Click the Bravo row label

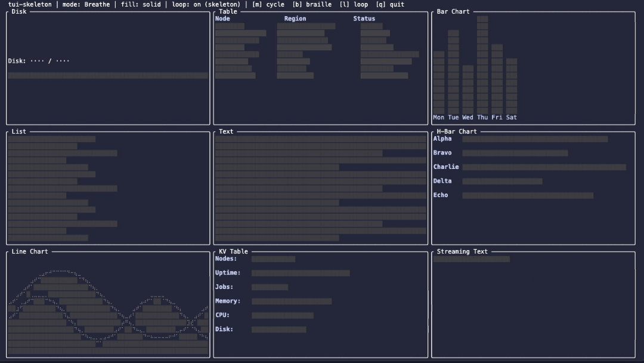442,153
